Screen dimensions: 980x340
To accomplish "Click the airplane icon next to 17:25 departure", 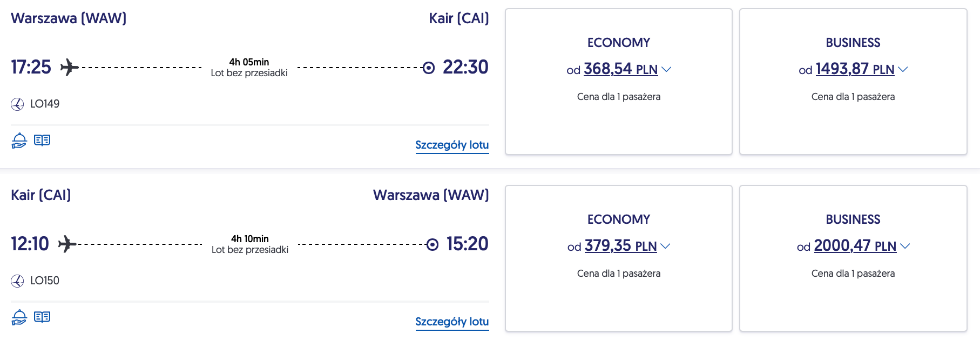I will click(x=69, y=68).
